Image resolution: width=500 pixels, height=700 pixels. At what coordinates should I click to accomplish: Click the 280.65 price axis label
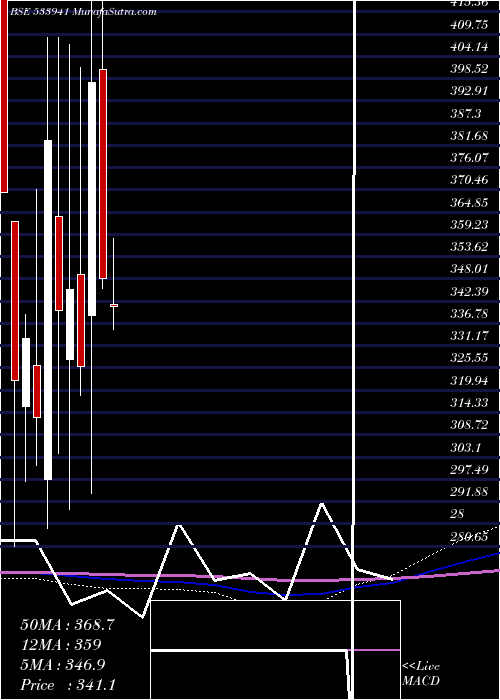(469, 537)
